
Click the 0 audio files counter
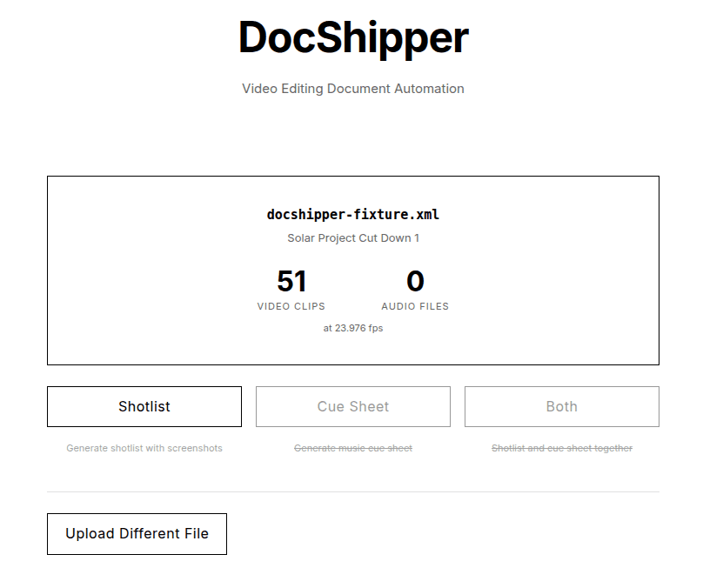(415, 280)
